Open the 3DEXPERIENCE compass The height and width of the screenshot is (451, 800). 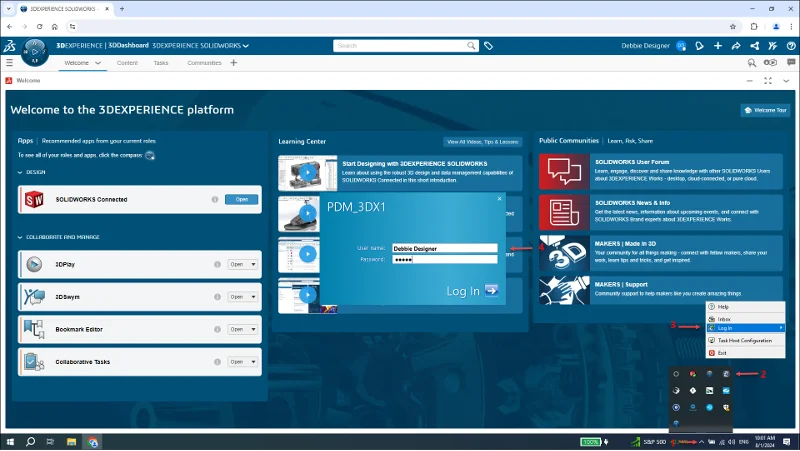click(x=35, y=52)
